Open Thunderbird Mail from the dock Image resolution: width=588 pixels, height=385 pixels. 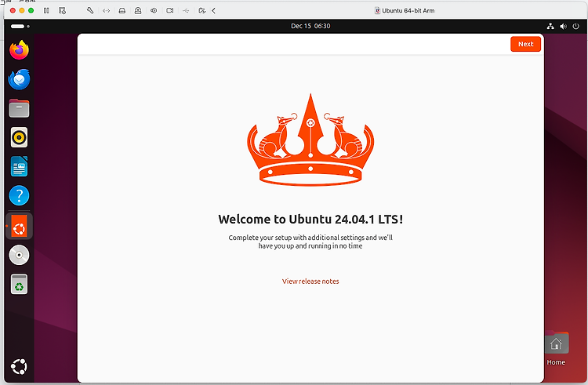pyautogui.click(x=19, y=79)
